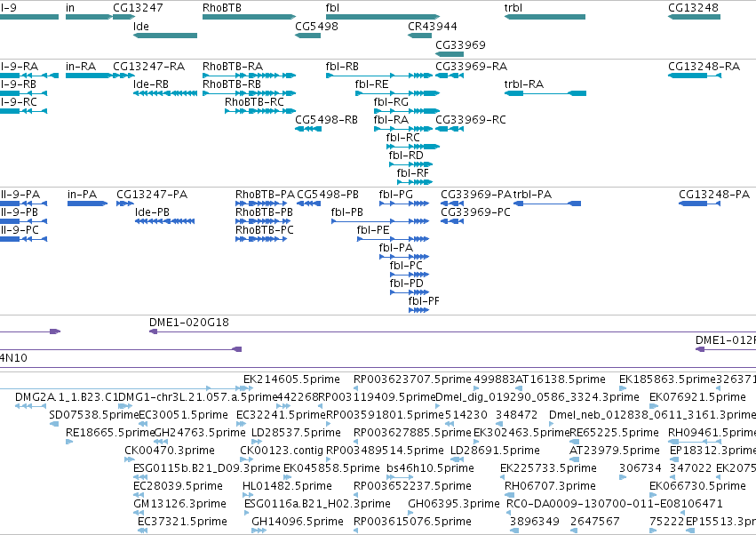
Task: Select transcript trbl-RA
Action: coord(545,93)
